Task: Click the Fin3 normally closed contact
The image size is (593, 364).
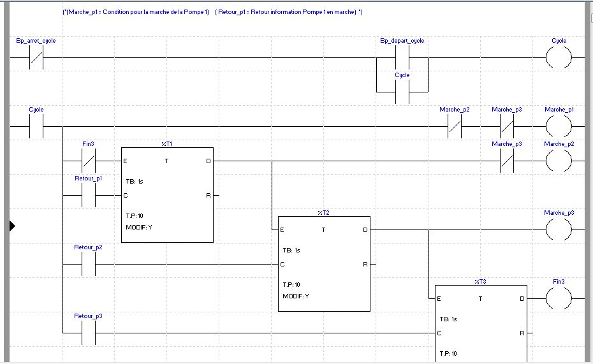Action: click(88, 161)
